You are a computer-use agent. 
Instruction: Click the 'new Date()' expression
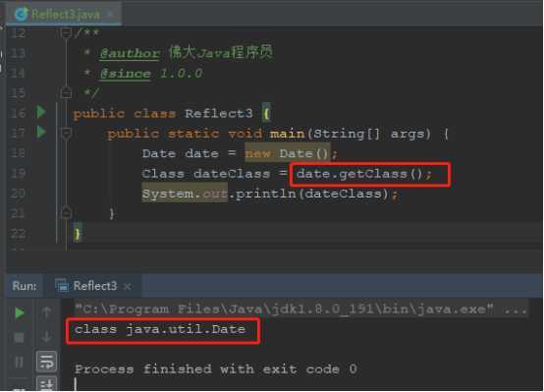point(288,153)
